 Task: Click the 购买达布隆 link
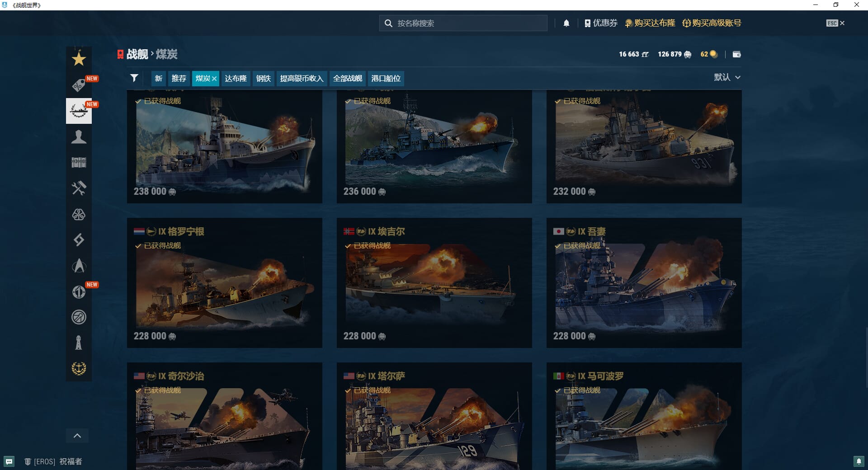(x=650, y=23)
